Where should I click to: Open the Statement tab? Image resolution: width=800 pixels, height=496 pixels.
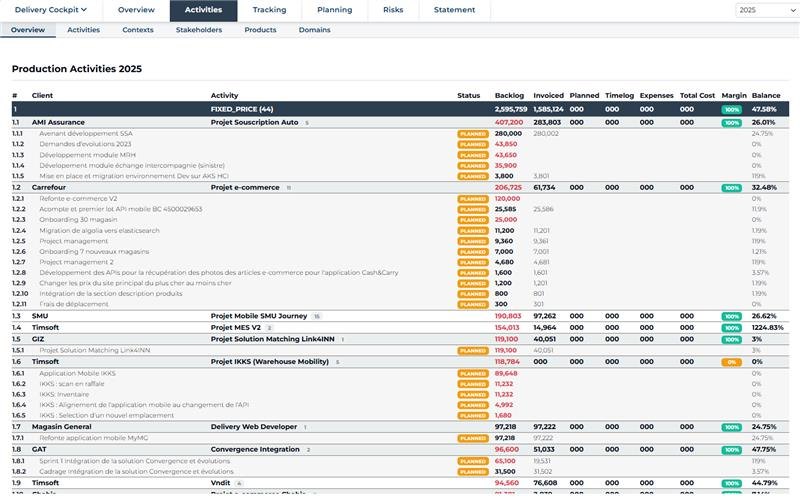[454, 10]
